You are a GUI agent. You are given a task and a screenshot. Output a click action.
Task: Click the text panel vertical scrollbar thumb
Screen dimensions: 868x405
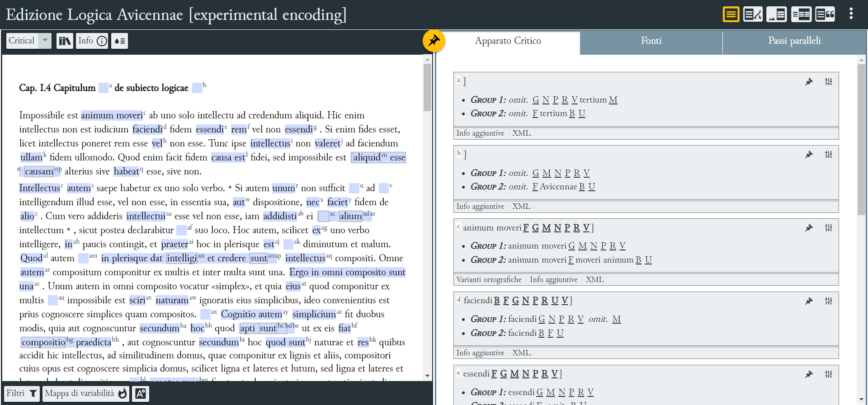(x=427, y=86)
